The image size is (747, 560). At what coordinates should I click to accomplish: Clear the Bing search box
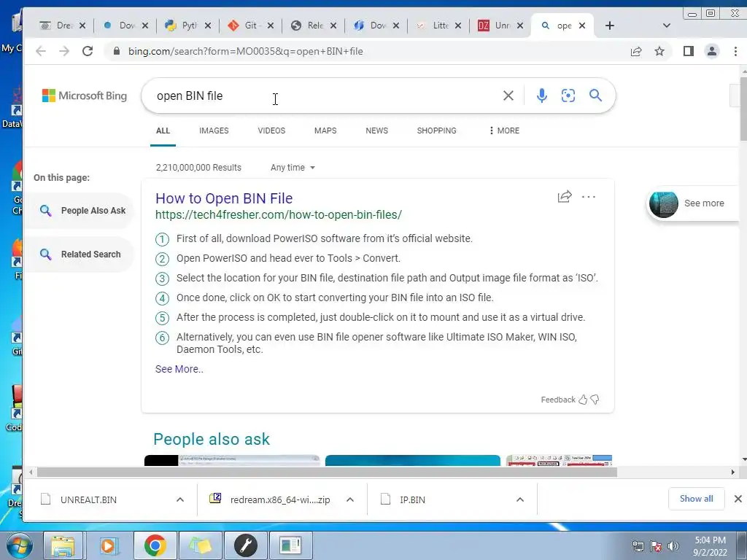coord(508,96)
